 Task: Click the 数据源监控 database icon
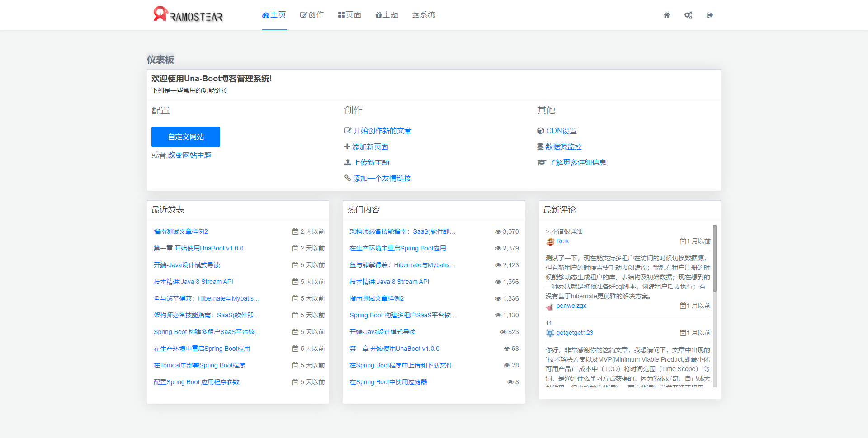[x=540, y=147]
